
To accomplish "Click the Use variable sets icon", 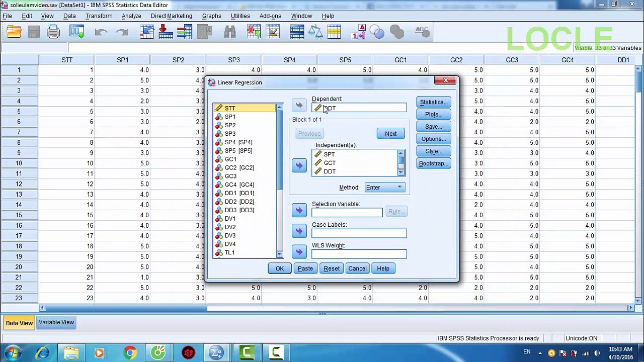I will 378,33.
